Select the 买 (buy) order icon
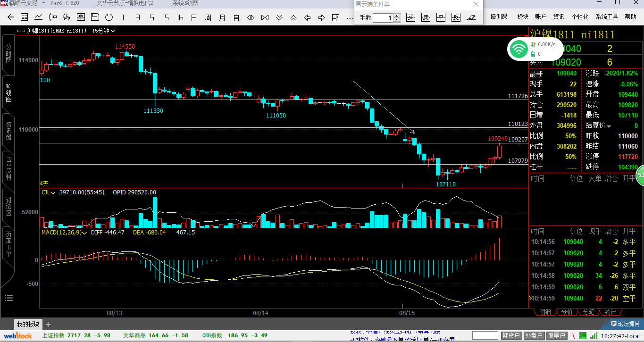 click(x=411, y=17)
